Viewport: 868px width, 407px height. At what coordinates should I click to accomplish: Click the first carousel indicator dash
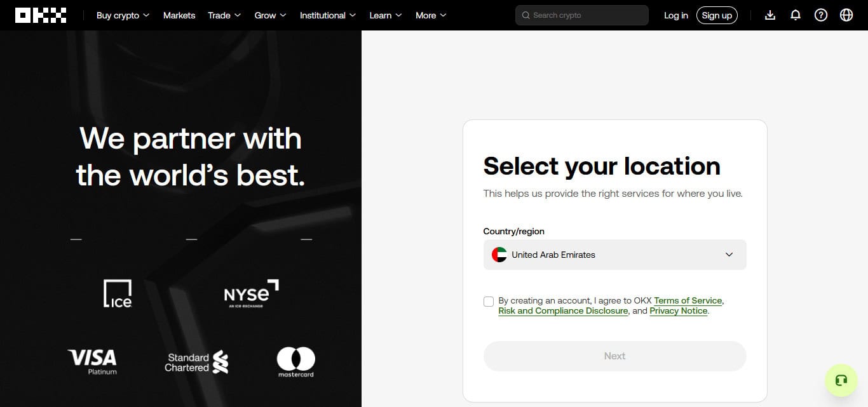click(76, 239)
